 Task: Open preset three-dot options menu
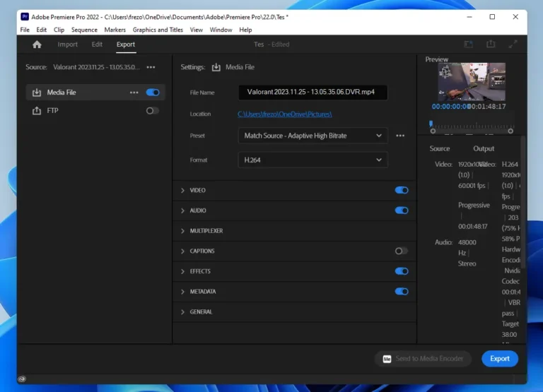coord(400,136)
